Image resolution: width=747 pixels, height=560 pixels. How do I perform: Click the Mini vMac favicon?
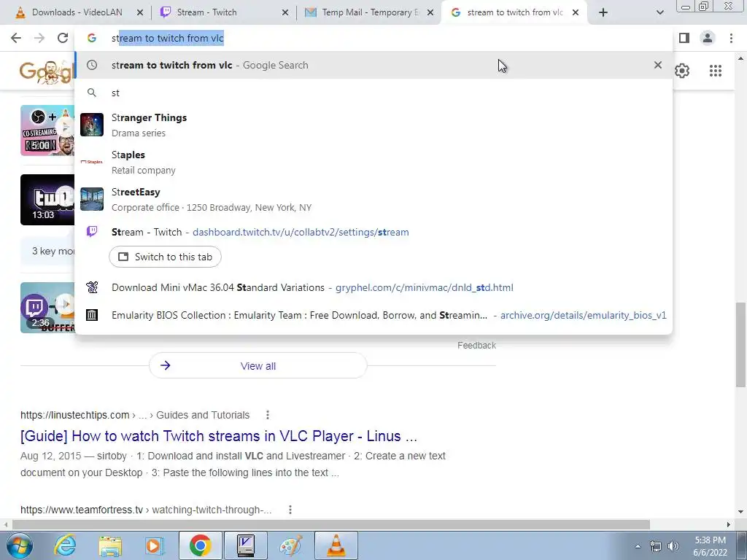coord(92,287)
